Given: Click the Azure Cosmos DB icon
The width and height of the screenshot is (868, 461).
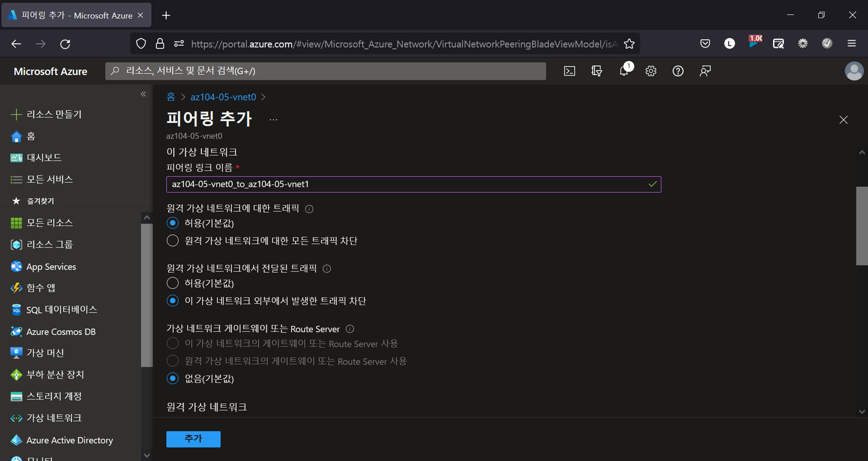Looking at the screenshot, I should point(16,331).
